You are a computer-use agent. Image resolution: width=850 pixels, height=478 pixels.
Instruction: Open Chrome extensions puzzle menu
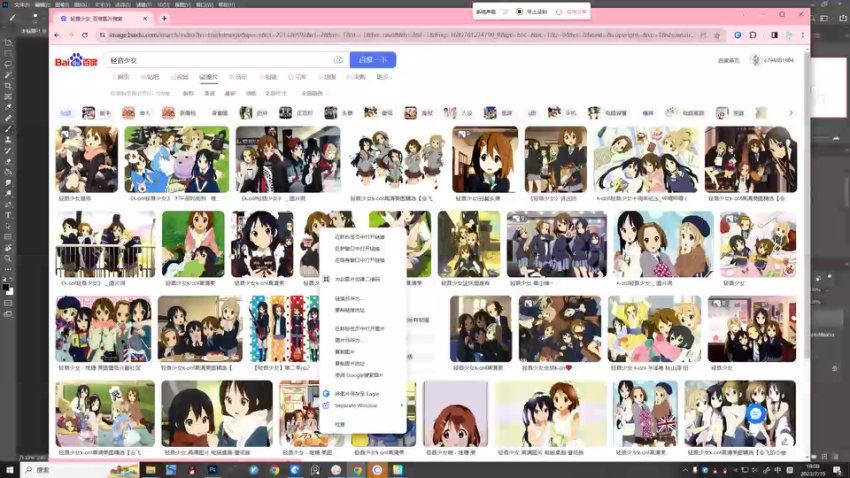coord(753,35)
